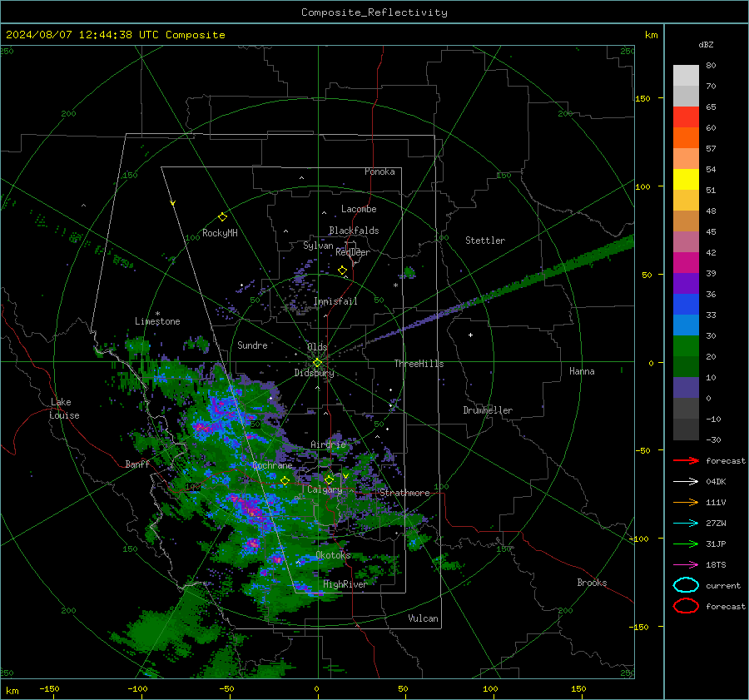Click the Stettler label

485,241
